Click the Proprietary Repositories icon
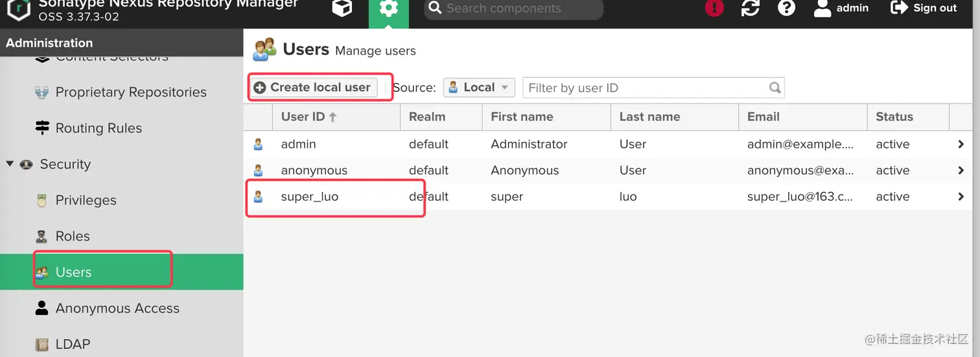 (42, 92)
